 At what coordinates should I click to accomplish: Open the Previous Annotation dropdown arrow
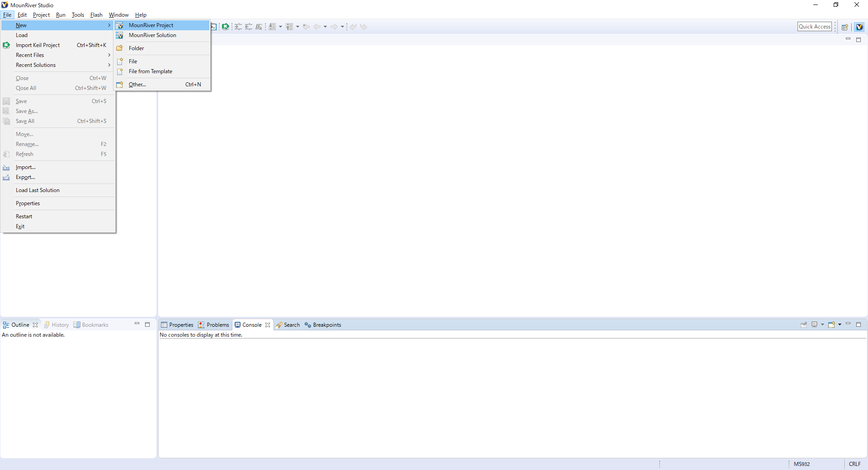click(297, 27)
